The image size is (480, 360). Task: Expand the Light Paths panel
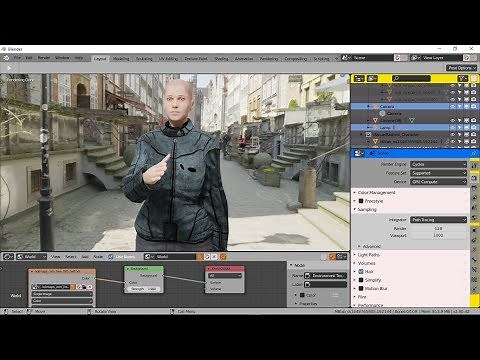[x=368, y=255]
